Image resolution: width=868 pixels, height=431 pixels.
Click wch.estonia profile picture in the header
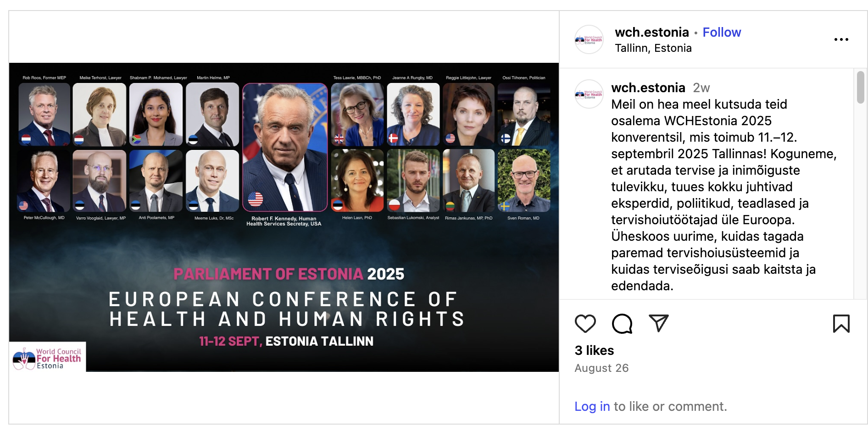[589, 39]
